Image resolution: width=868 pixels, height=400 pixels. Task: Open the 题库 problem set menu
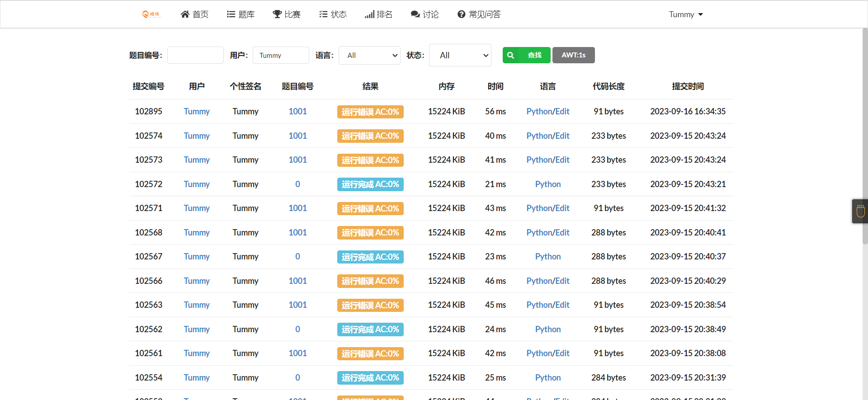241,14
